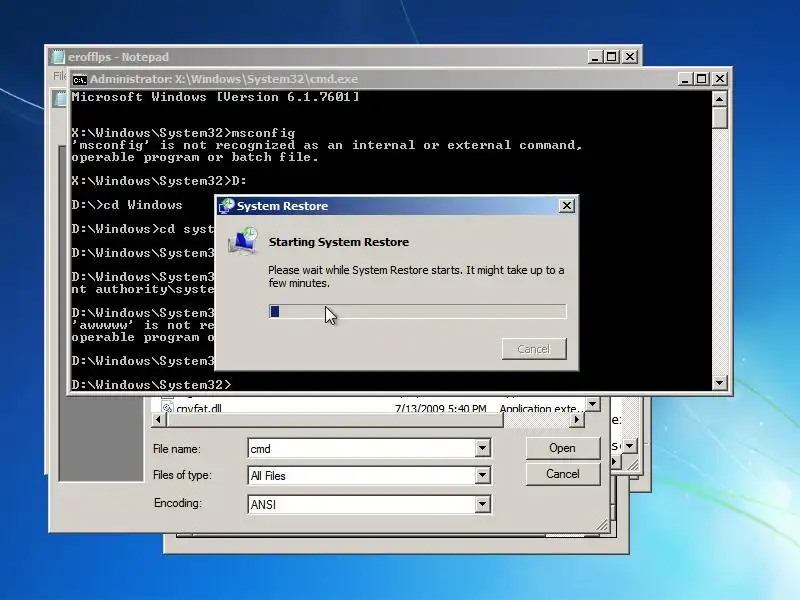
Task: Click the cmd vertical scrollbar thumb
Action: (x=719, y=117)
